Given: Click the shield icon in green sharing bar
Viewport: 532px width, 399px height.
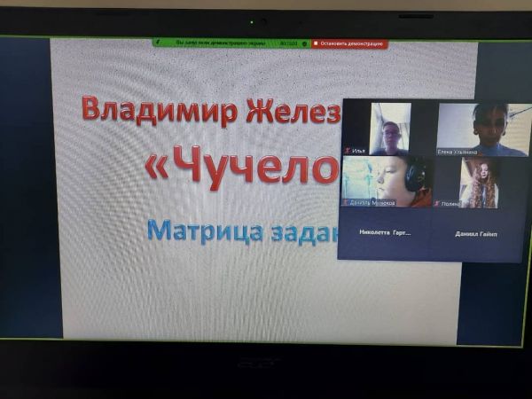Looking at the screenshot, I should 304,43.
